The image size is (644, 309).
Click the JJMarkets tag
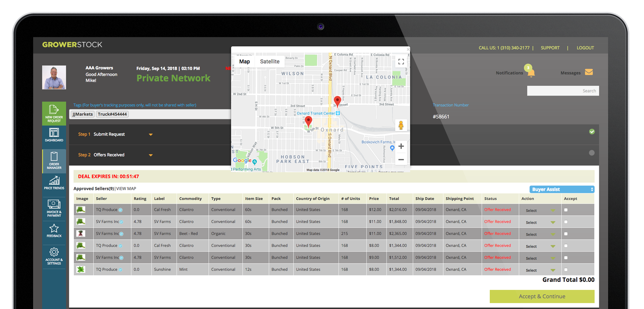point(83,114)
